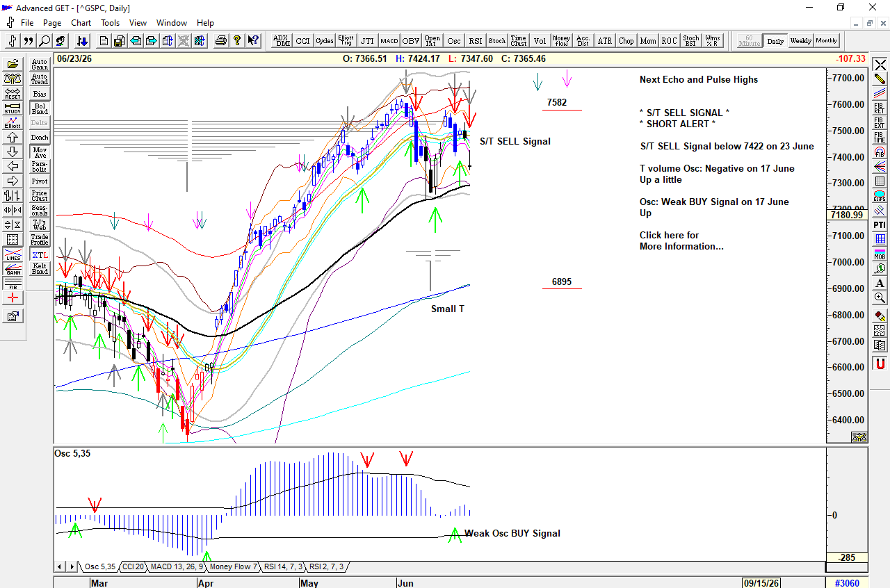Select the LINES drawing tool
890x588 pixels.
pyautogui.click(x=13, y=255)
